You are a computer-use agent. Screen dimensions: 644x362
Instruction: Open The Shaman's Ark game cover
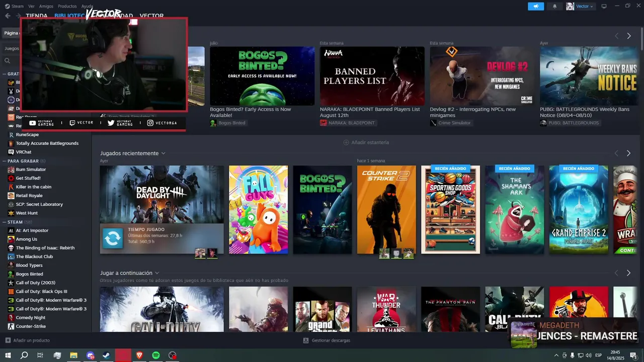coord(515,210)
